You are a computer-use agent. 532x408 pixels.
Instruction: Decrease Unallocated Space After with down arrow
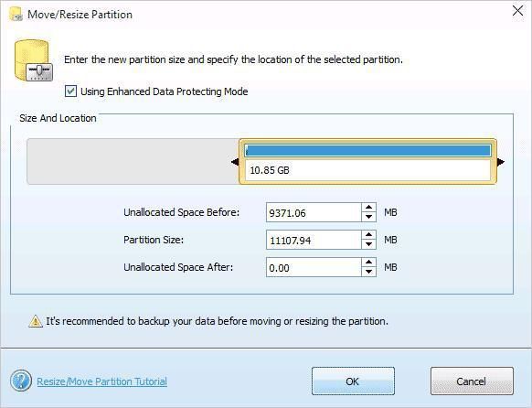click(x=368, y=272)
